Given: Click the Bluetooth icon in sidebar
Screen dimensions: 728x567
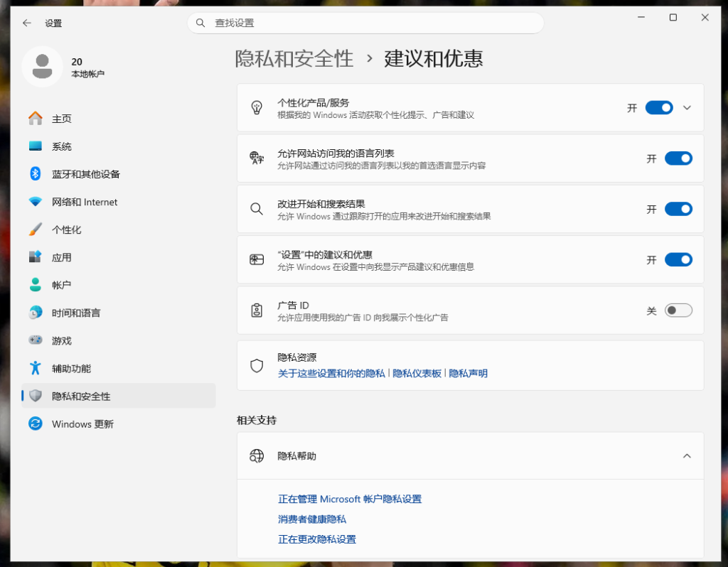Looking at the screenshot, I should [36, 173].
